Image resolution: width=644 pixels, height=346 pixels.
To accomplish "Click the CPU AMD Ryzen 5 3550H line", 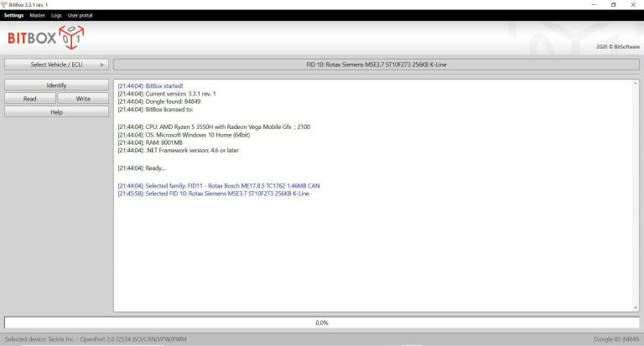I will pos(214,127).
